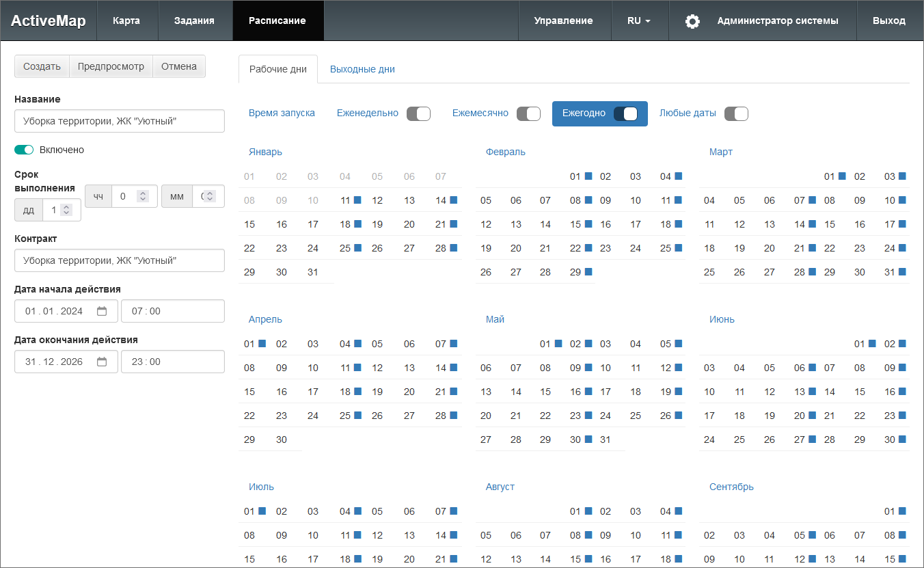Click blue marker on May 30
The width and height of the screenshot is (924, 568).
tap(588, 439)
